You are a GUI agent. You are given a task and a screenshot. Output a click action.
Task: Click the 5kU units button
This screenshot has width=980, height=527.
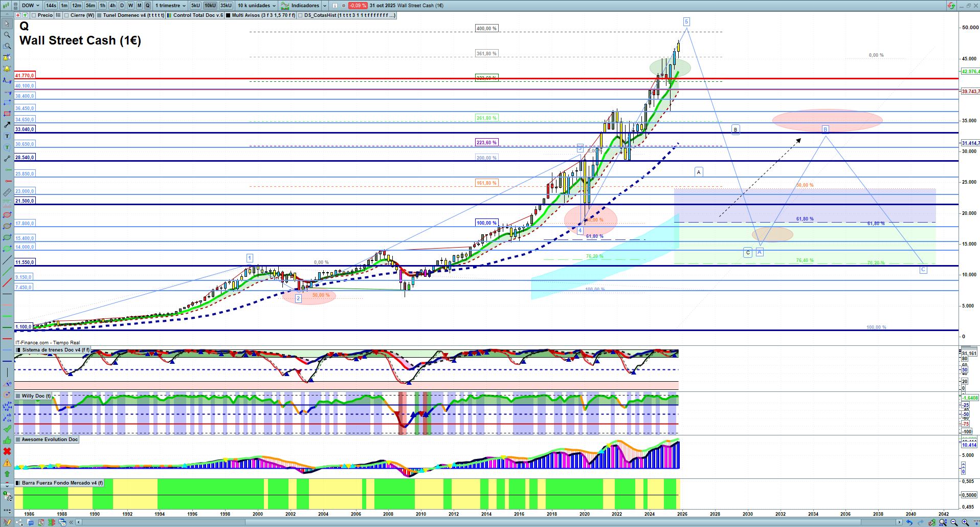[x=195, y=6]
